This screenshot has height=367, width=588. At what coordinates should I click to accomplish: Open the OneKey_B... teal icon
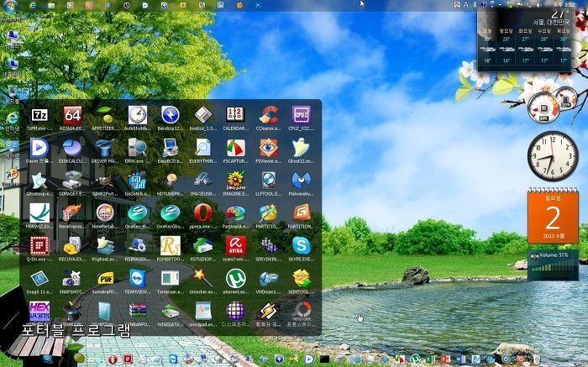138,213
